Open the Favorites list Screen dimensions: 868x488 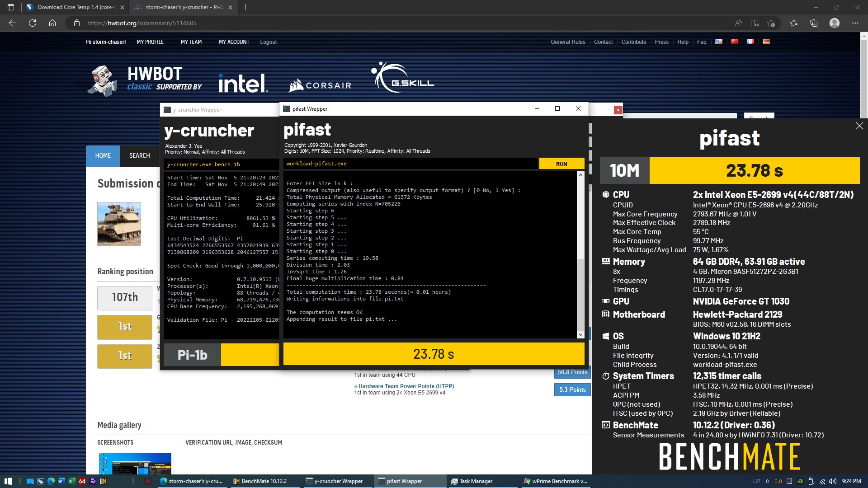coord(794,23)
